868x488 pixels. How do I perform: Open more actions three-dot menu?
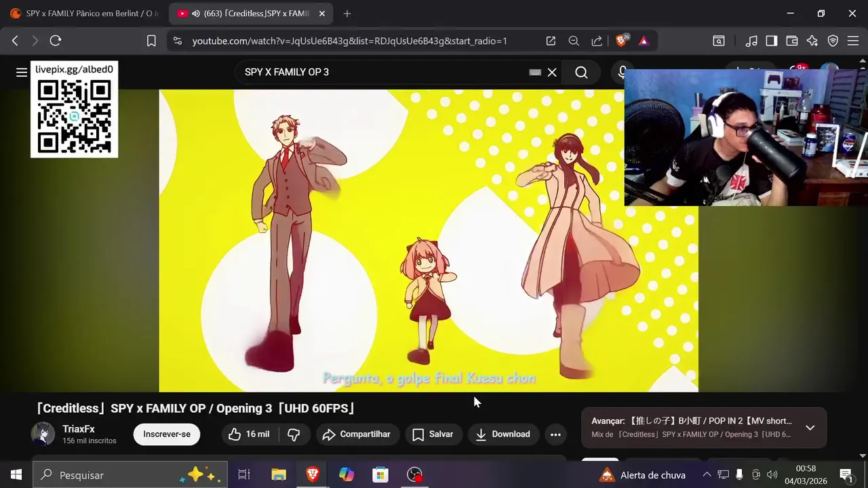point(555,434)
